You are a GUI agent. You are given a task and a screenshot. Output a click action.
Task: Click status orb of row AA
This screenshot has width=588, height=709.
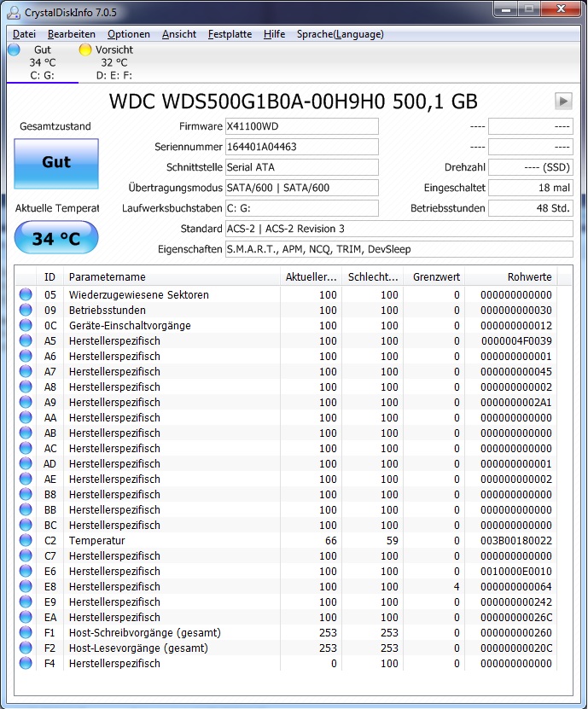tap(26, 417)
